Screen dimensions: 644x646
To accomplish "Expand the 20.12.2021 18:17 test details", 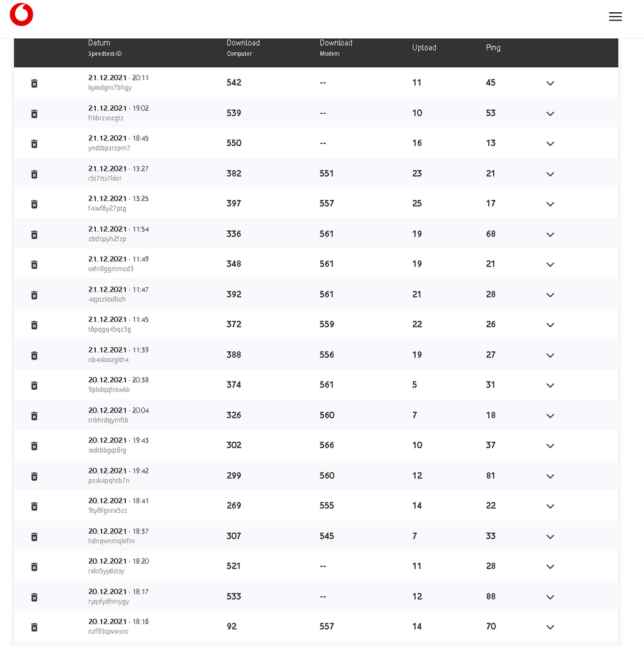I will click(550, 597).
